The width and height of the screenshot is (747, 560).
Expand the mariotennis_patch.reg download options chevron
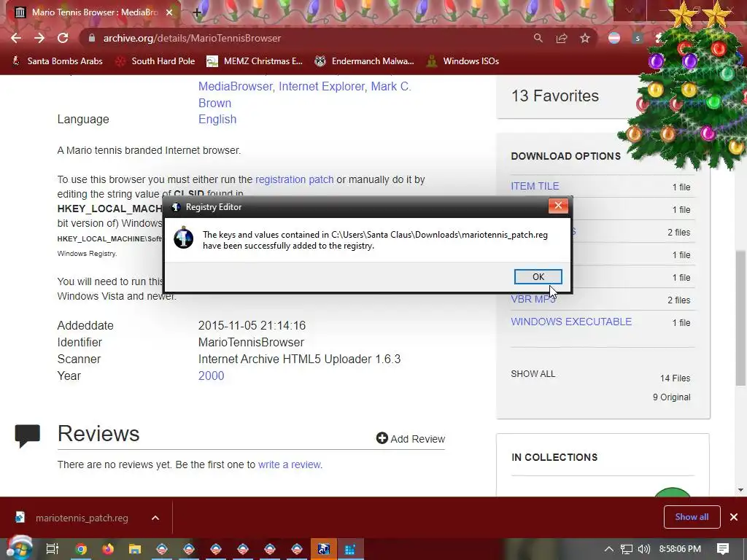point(155,518)
